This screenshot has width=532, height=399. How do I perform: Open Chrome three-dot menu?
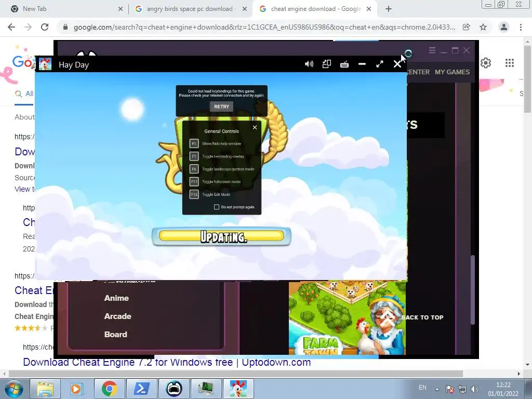(521, 27)
